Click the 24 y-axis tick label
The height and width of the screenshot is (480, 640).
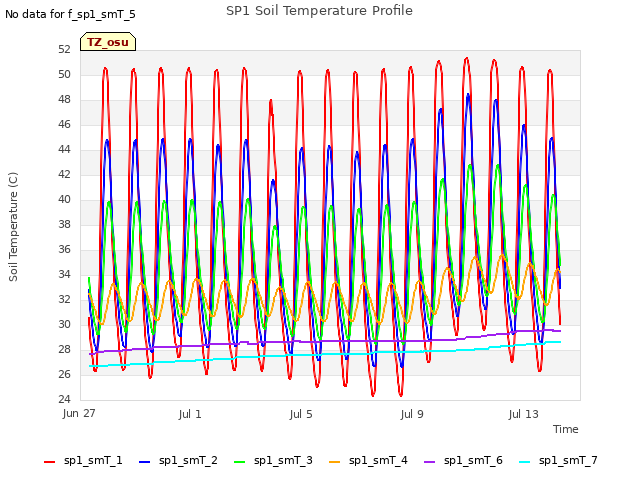pos(64,399)
